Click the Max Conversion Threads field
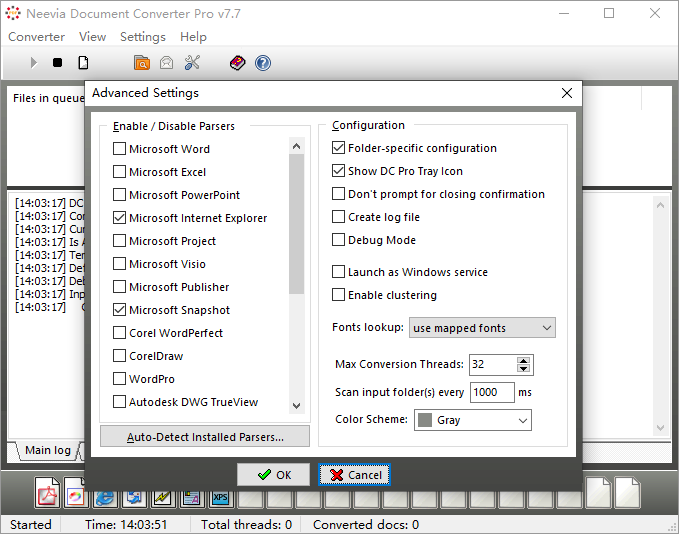 pos(494,365)
